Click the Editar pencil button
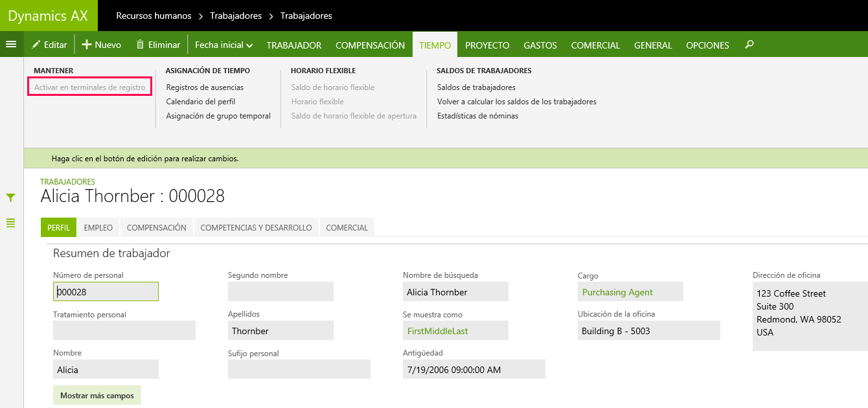Screen dimensions: 868x408 click(x=49, y=45)
